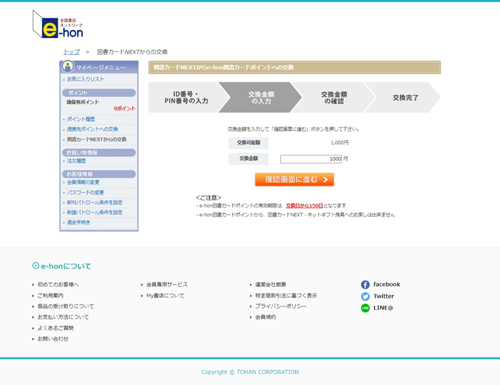Open 特定商取引法に基づく表示 footer link
Viewport: 500px width, 385px height.
pos(286,296)
